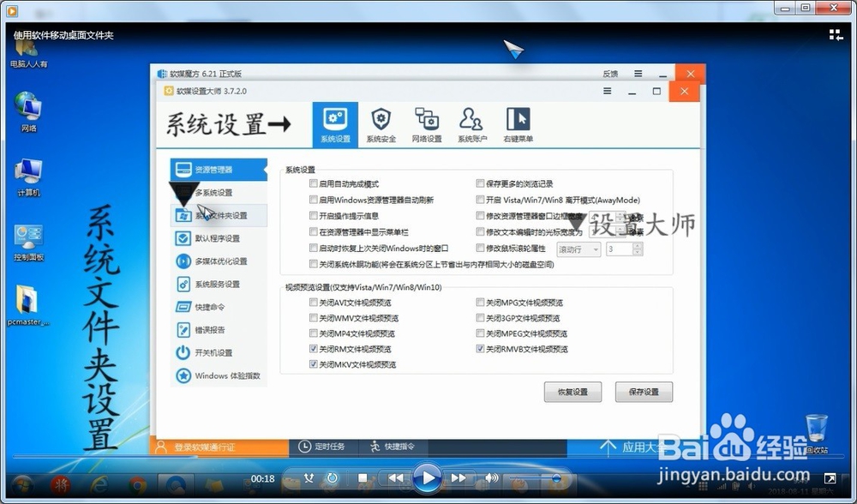
Task: Open 多系统设置 in the sidebar
Action: 219,192
